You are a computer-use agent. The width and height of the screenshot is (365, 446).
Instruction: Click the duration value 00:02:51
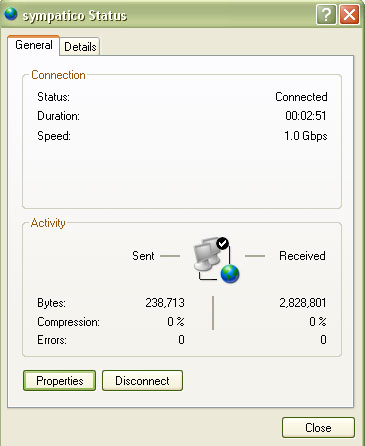pyautogui.click(x=306, y=116)
